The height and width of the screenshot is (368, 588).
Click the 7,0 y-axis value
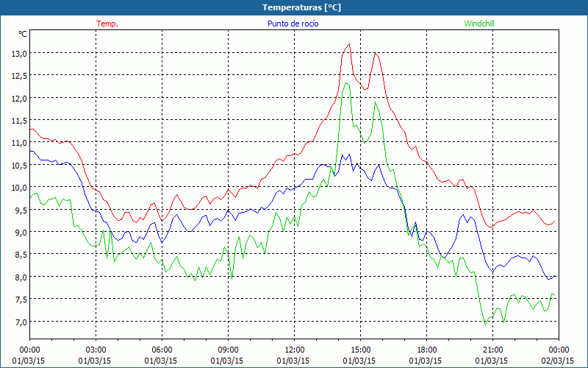tap(21, 322)
